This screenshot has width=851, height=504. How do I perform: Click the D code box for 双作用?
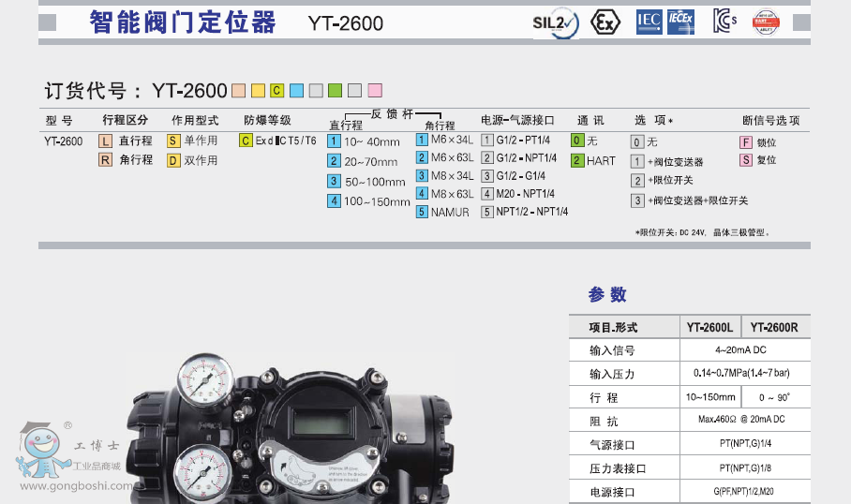[x=173, y=160]
